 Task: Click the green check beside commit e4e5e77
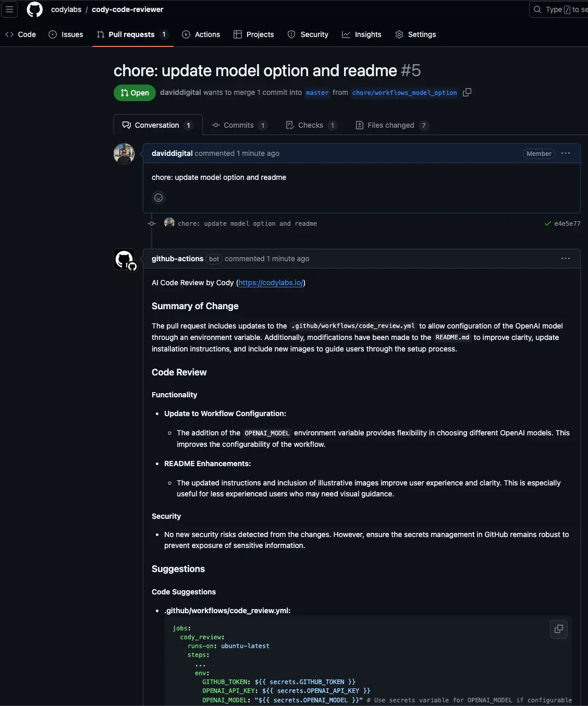pyautogui.click(x=547, y=223)
